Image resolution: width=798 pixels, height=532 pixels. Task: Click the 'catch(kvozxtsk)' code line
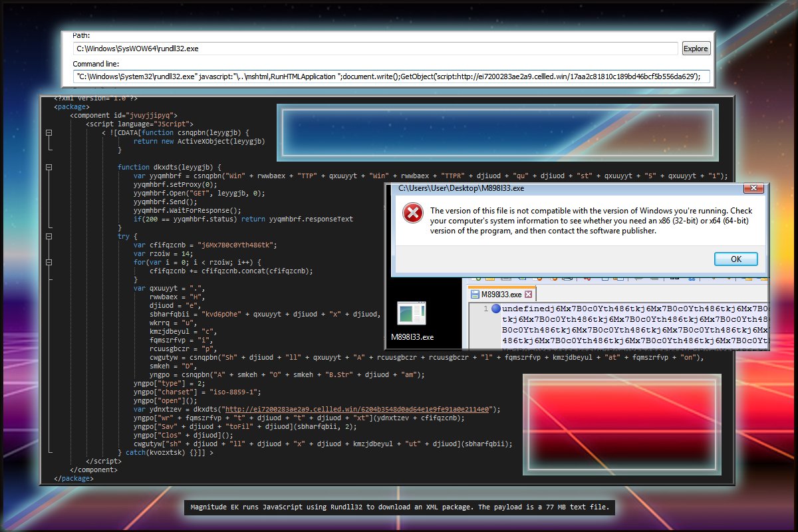165,453
